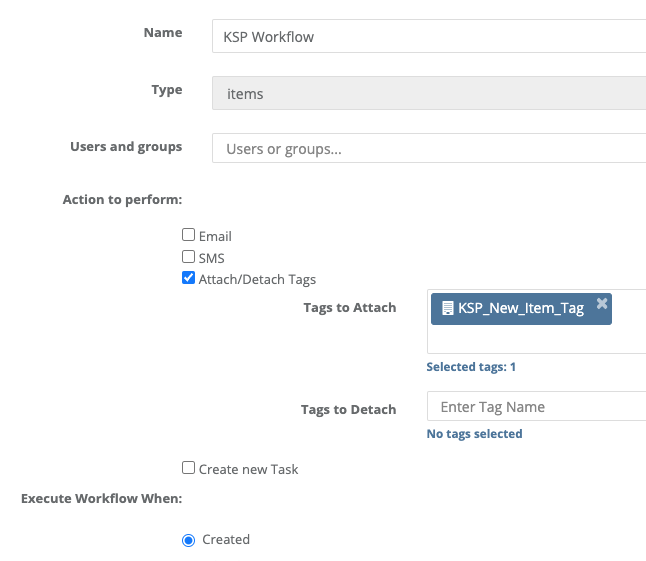The width and height of the screenshot is (646, 561).
Task: Click the 'Users and groups' label
Action: [126, 147]
